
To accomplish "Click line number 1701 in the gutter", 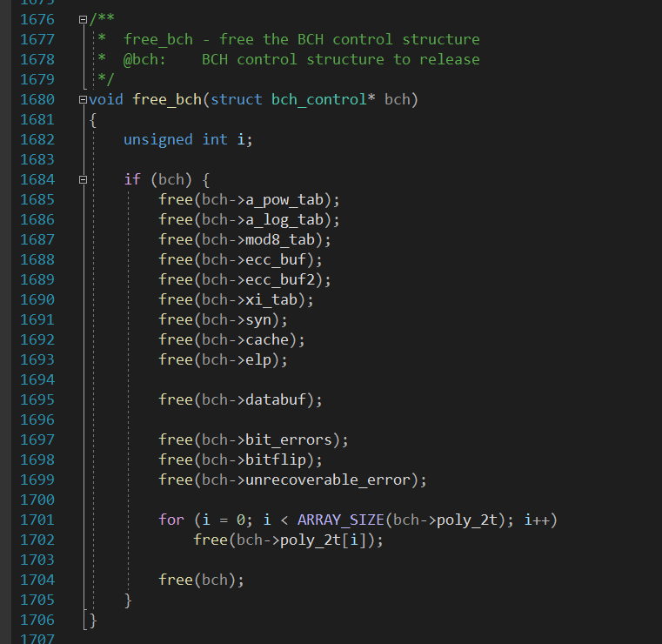I will (x=37, y=520).
